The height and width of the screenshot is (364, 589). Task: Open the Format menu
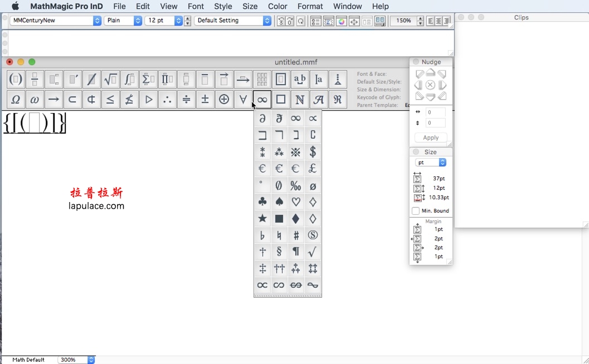(310, 6)
